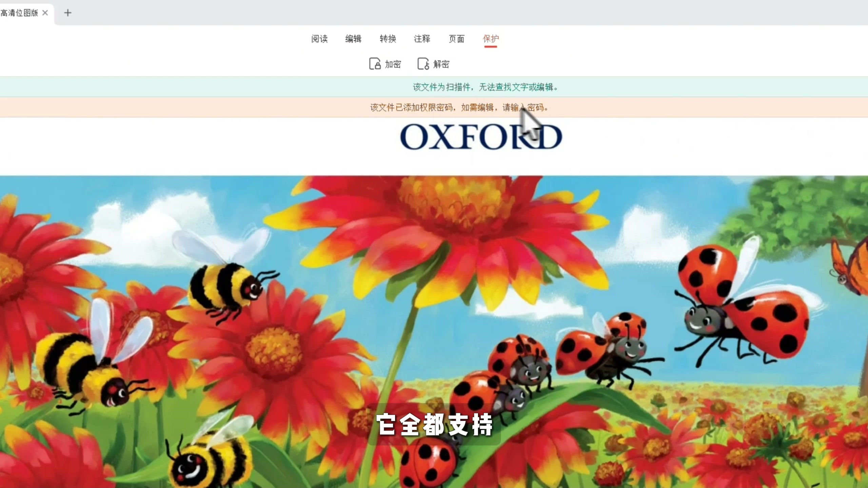The height and width of the screenshot is (488, 868).
Task: Close the 高清位图版 document tab
Action: pos(45,13)
